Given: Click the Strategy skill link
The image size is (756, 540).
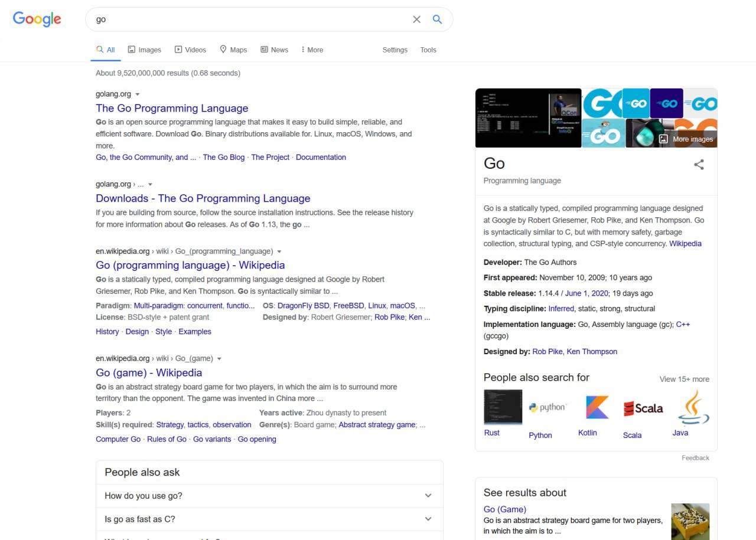Looking at the screenshot, I should pyautogui.click(x=170, y=425).
